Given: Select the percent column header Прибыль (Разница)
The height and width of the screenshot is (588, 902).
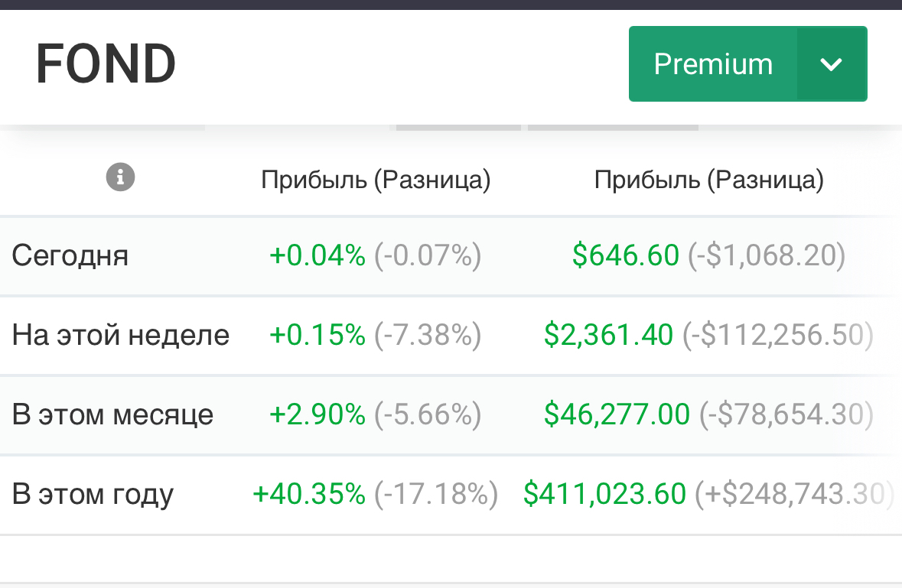Looking at the screenshot, I should 376,180.
